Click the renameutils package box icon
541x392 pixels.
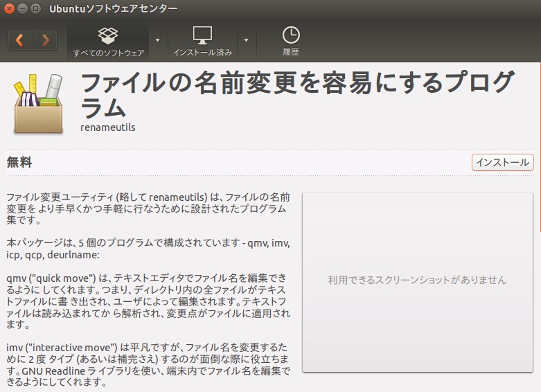(38, 103)
